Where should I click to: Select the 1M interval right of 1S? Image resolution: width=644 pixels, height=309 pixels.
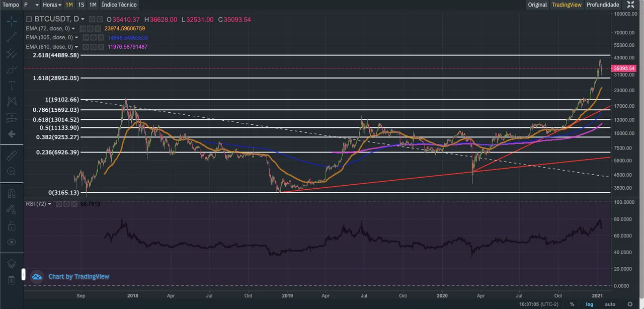(x=93, y=5)
